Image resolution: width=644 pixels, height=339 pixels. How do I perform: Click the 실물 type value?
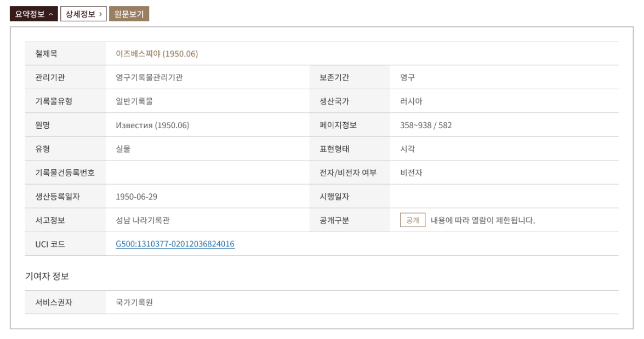tap(123, 149)
